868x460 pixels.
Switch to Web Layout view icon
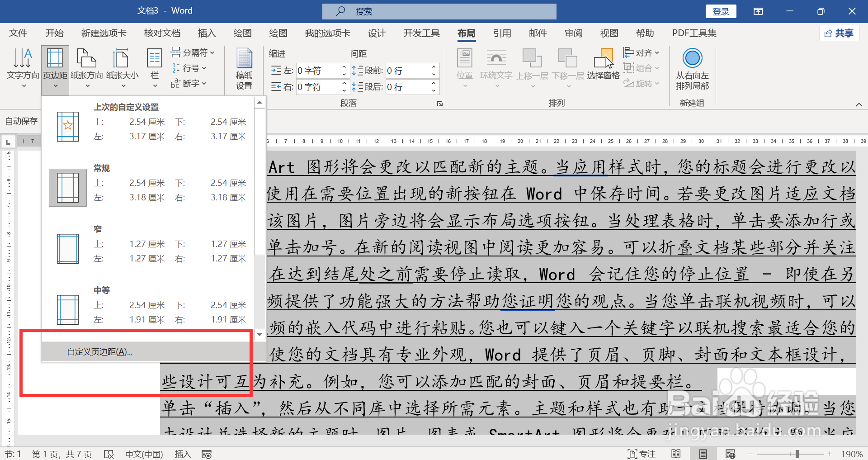click(x=730, y=454)
